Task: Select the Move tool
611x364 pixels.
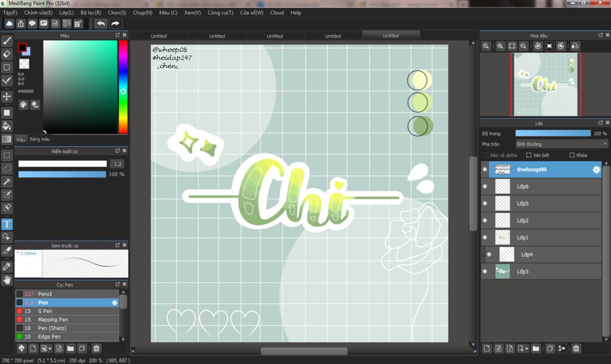Action: [x=7, y=96]
